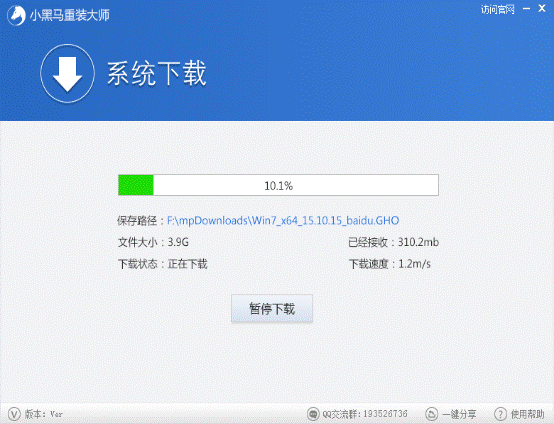The width and height of the screenshot is (554, 424).
Task: Click the QQ交流群 number 193526736
Action: [385, 413]
